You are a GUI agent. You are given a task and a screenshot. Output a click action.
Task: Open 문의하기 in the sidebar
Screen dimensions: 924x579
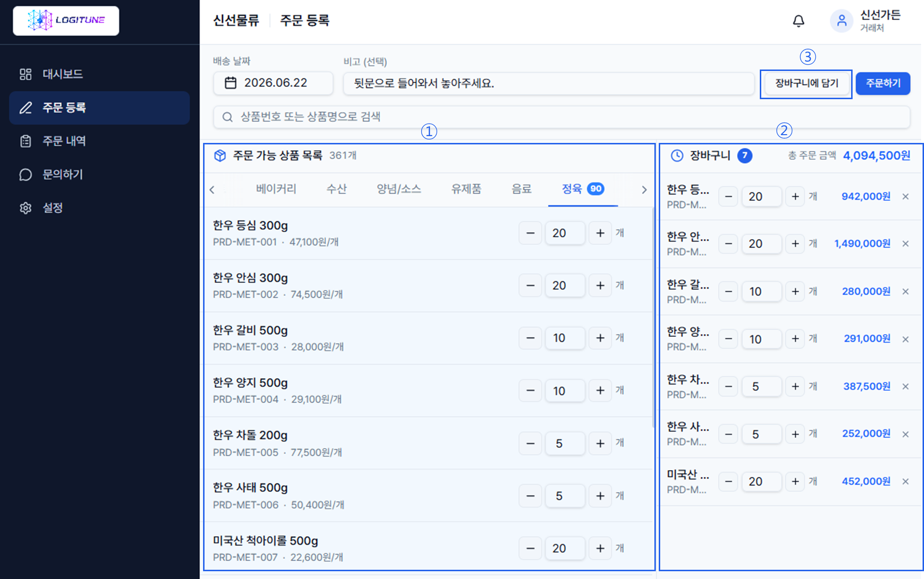[x=99, y=175]
